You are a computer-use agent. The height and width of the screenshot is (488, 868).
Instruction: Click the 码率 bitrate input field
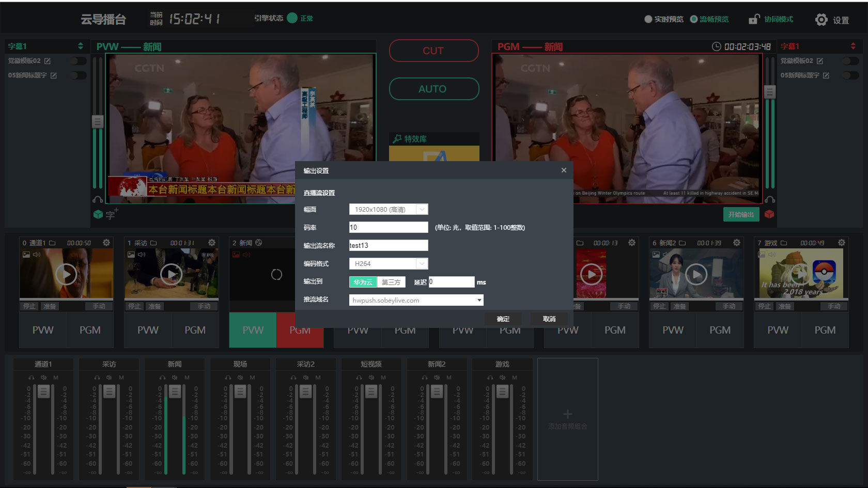[389, 227]
